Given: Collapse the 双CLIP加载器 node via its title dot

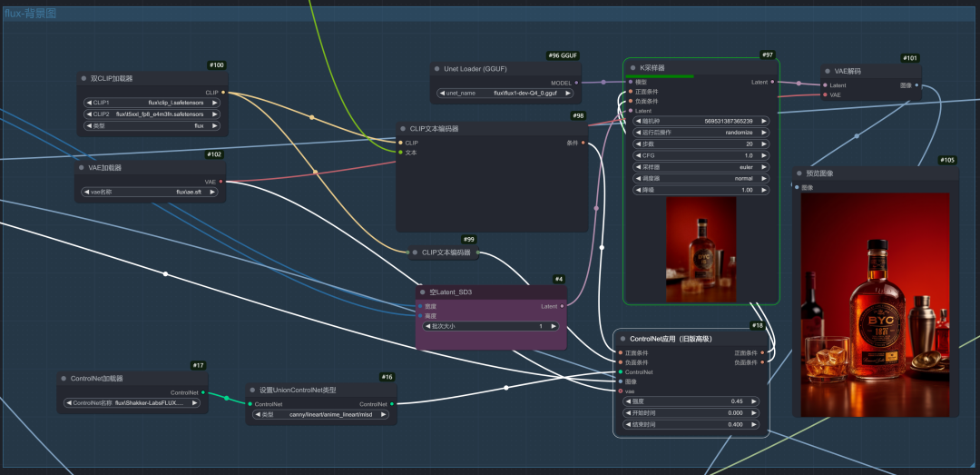Looking at the screenshot, I should (83, 78).
